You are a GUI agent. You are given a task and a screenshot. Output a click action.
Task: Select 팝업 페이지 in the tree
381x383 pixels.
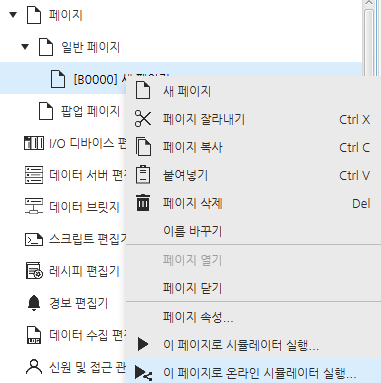[x=90, y=111]
